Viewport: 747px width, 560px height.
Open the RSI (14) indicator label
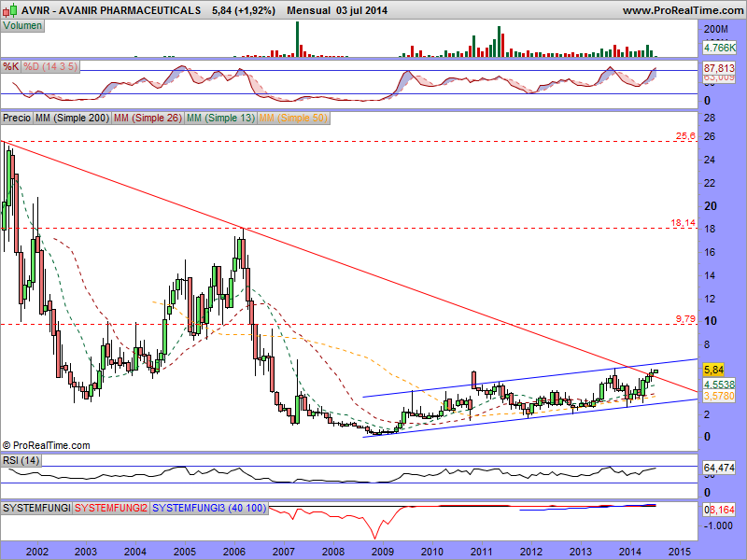pos(21,460)
